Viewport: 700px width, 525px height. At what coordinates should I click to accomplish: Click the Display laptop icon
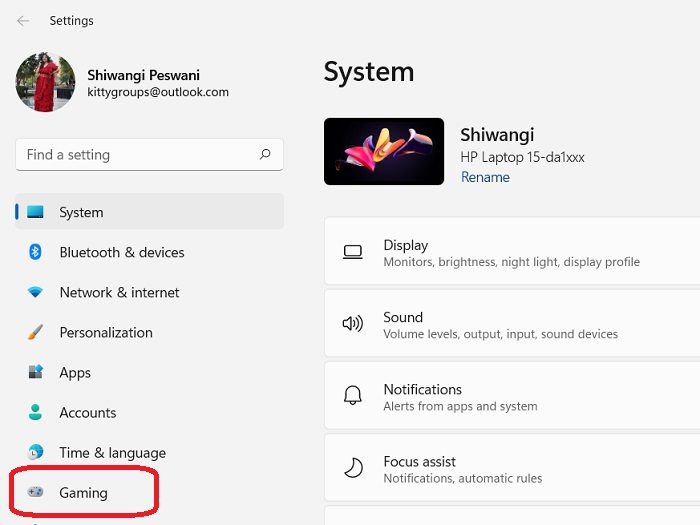[353, 252]
